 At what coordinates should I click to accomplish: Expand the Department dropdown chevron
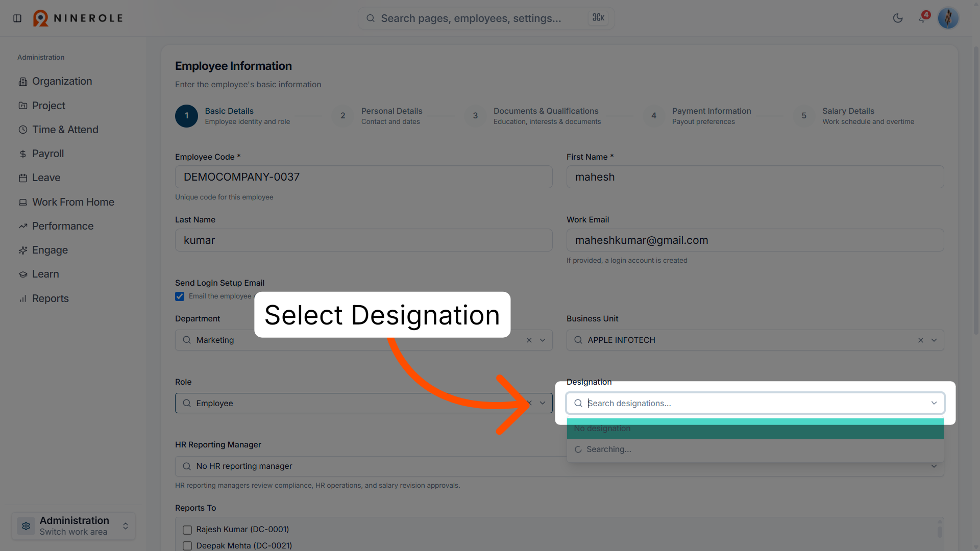543,340
